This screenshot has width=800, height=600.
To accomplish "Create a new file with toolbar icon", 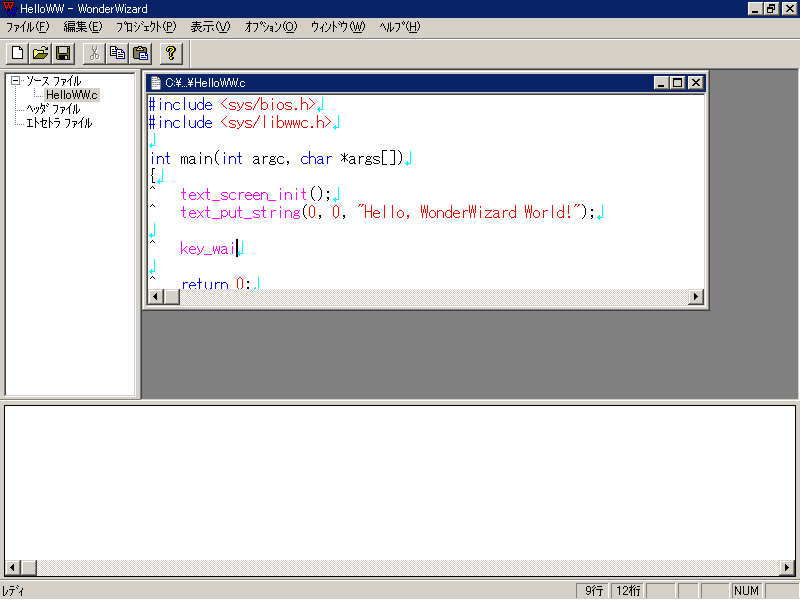I will coord(17,53).
